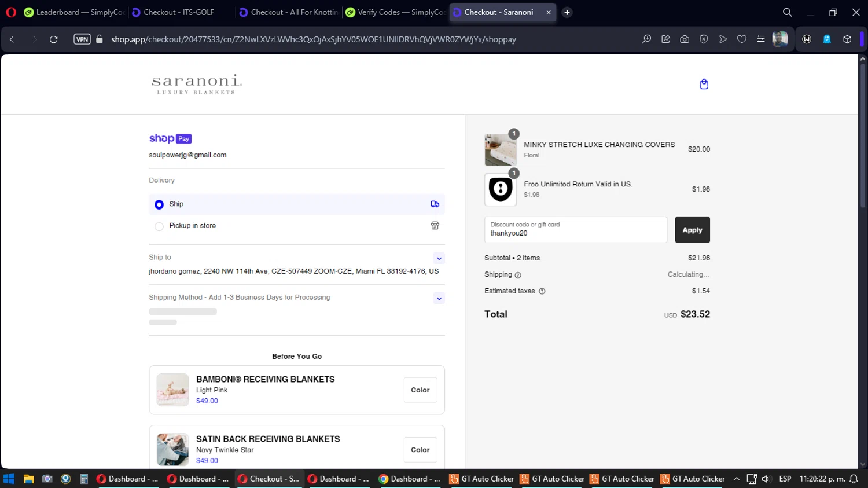Image resolution: width=868 pixels, height=488 pixels.
Task: Select the Ship delivery option
Action: (x=297, y=204)
